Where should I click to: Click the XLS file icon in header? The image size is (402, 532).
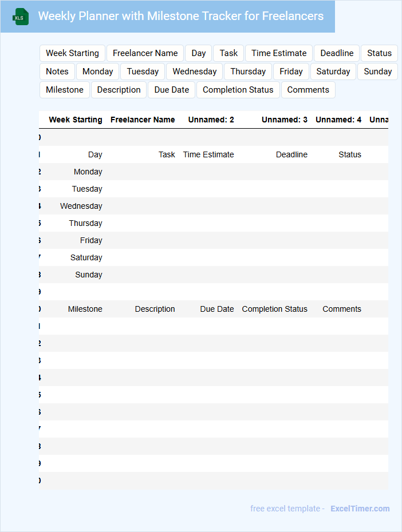[x=21, y=17]
